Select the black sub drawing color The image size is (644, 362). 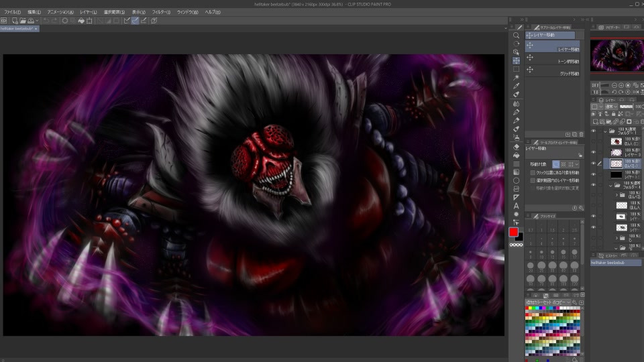520,237
